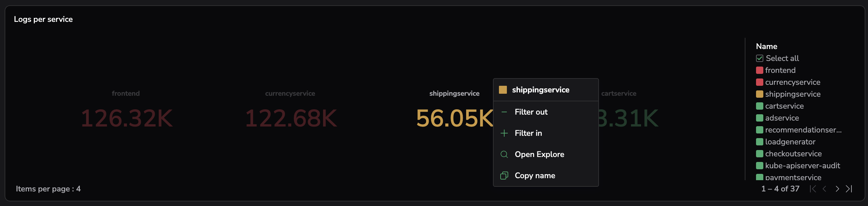Select Filter out in context menu

click(531, 112)
